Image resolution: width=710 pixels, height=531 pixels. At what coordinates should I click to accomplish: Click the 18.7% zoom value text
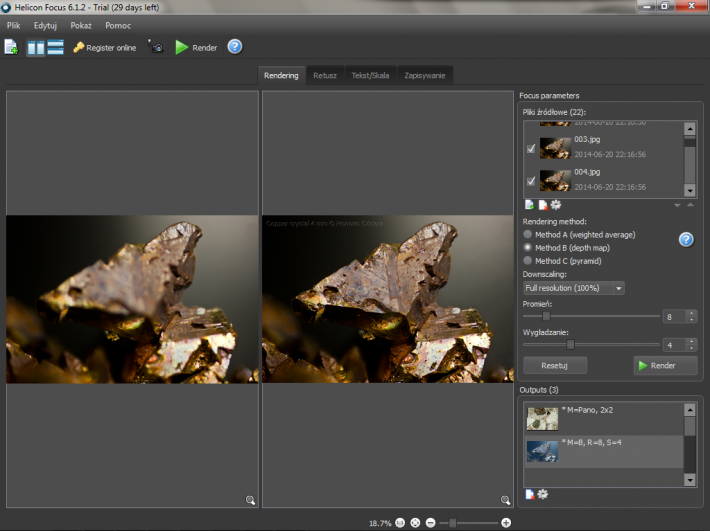[x=380, y=523]
